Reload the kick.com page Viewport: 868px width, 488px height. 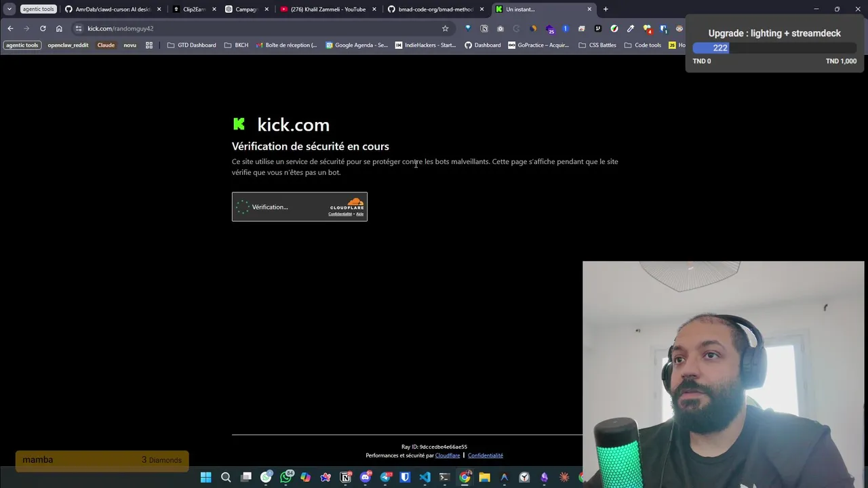coord(43,28)
